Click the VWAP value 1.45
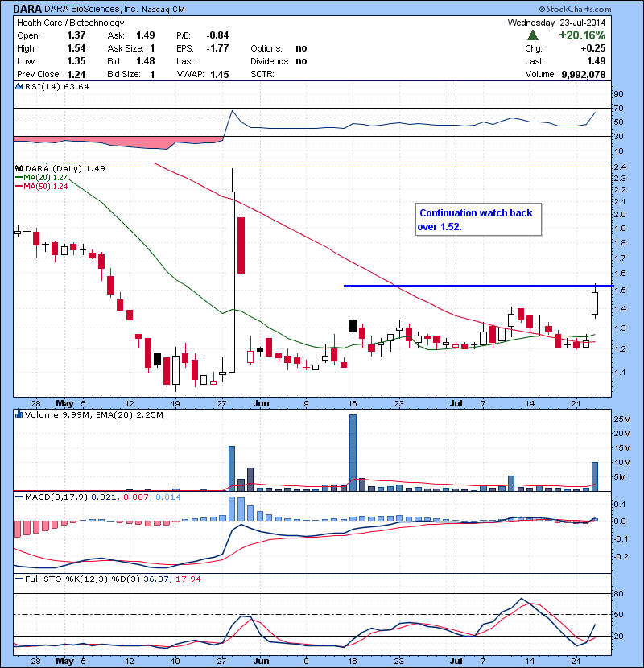Viewport: 644px width, 668px height. click(x=220, y=74)
